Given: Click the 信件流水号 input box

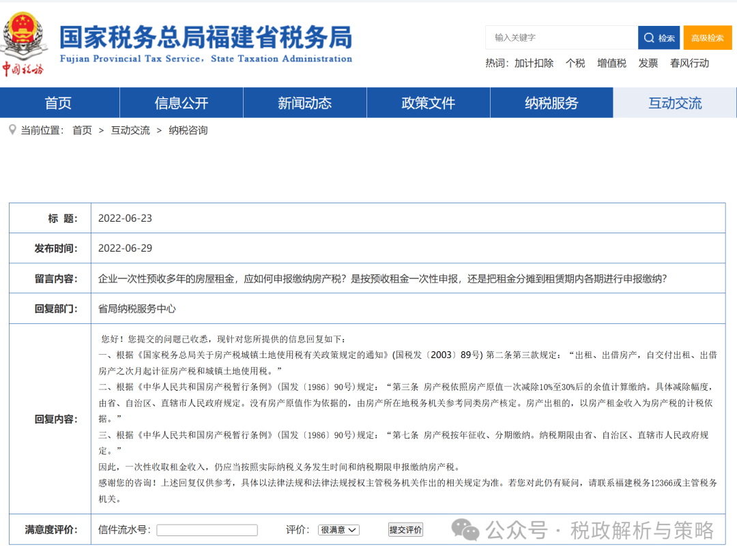Looking at the screenshot, I should click(207, 530).
